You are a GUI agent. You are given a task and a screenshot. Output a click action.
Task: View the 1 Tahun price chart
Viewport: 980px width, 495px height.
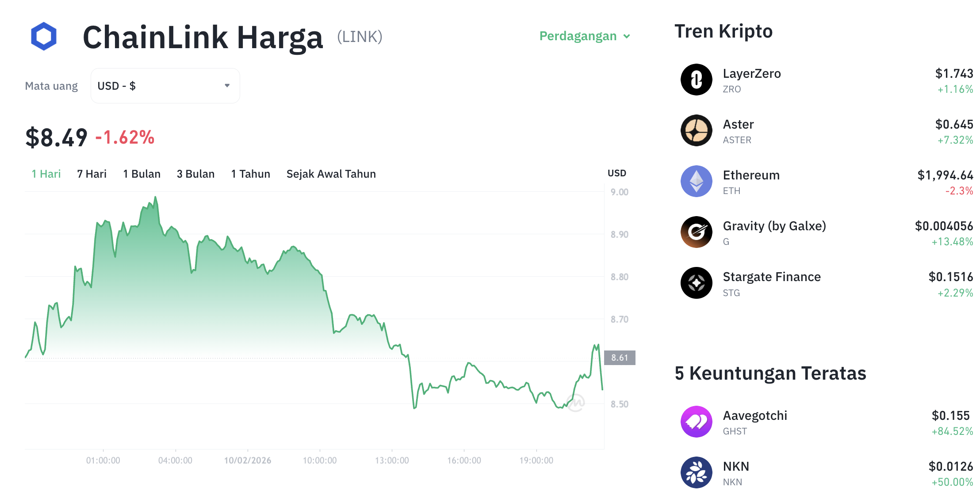250,174
